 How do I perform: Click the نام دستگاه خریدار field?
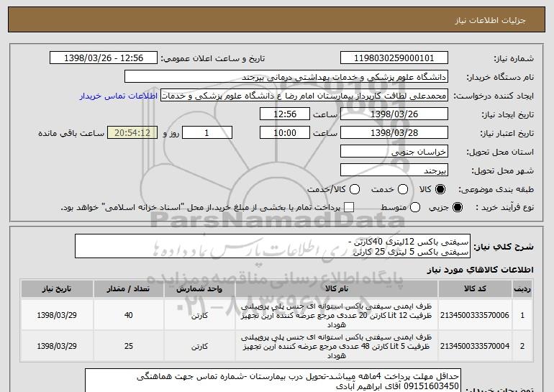click(x=286, y=77)
